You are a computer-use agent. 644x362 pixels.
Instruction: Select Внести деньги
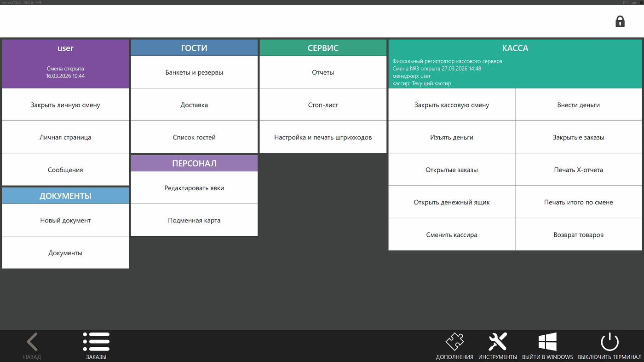tap(578, 105)
